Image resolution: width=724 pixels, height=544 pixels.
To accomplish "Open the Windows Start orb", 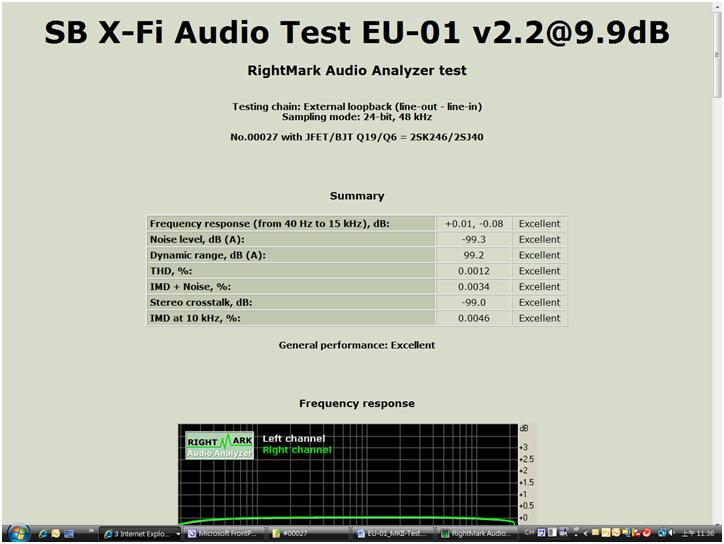I will [18, 533].
